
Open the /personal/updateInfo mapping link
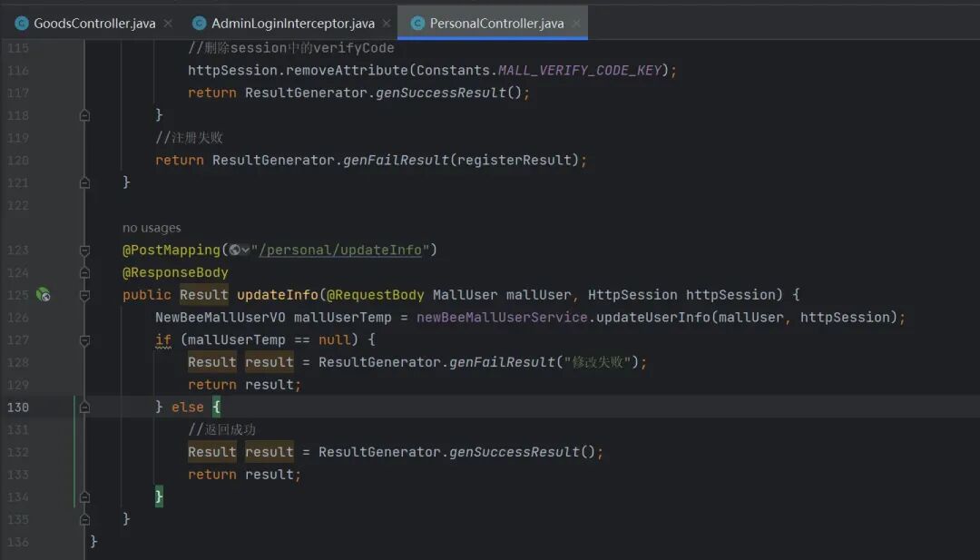(340, 250)
